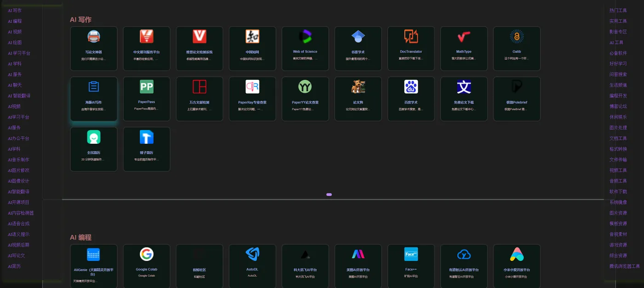The image size is (644, 288).
Task: Open the 科大讯飞AI平台 card title
Action: 305,270
